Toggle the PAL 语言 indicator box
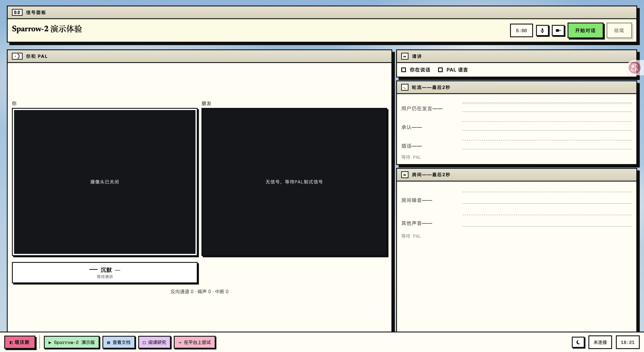 440,70
